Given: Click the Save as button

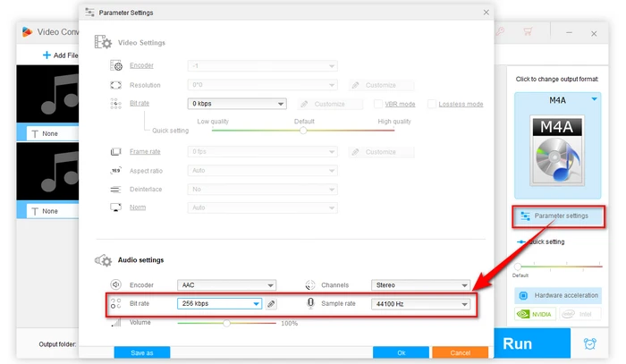Looking at the screenshot, I should tap(142, 352).
